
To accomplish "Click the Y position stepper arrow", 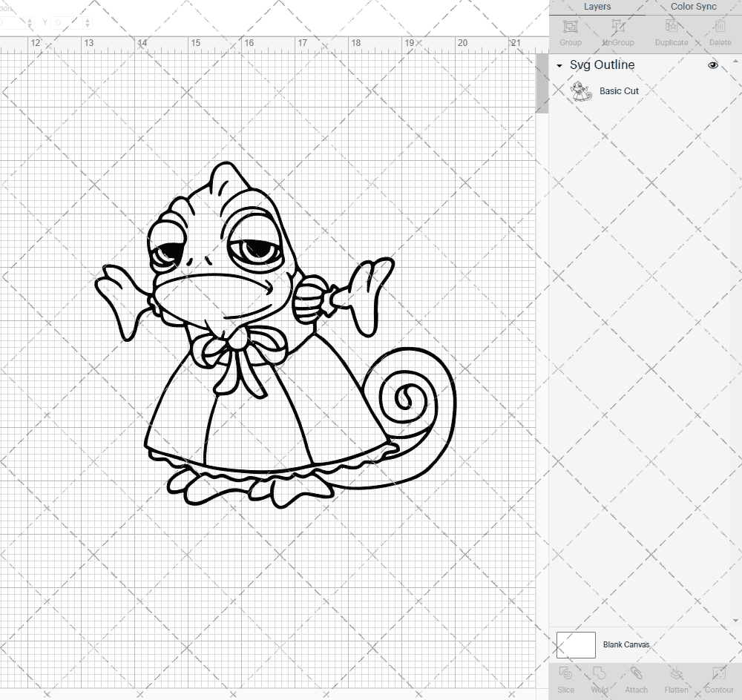I will tap(88, 22).
